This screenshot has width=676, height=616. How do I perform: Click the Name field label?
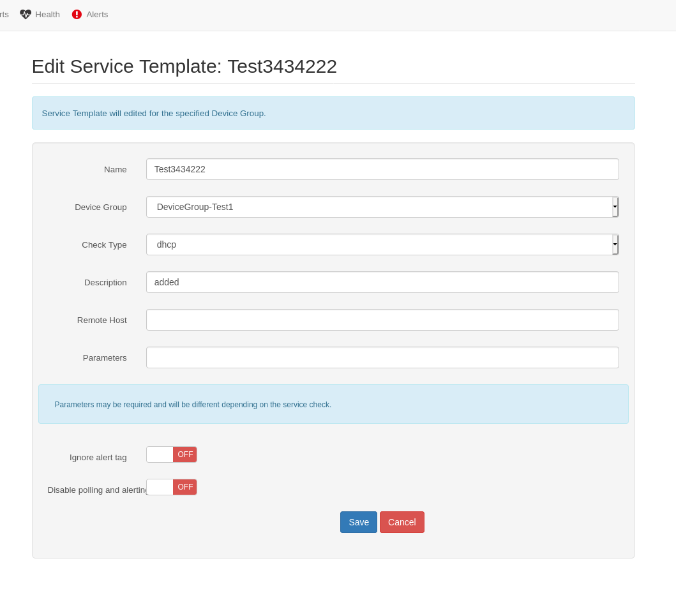pyautogui.click(x=115, y=169)
